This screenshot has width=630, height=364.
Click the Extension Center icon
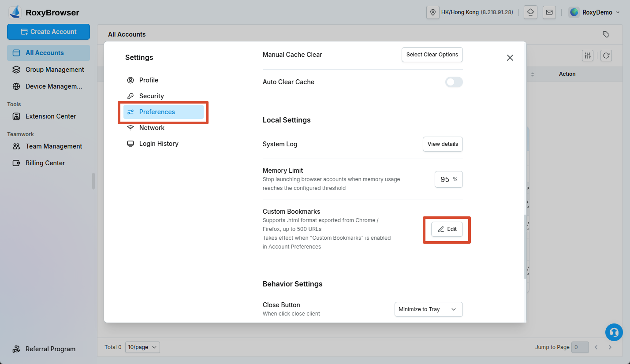click(x=16, y=116)
